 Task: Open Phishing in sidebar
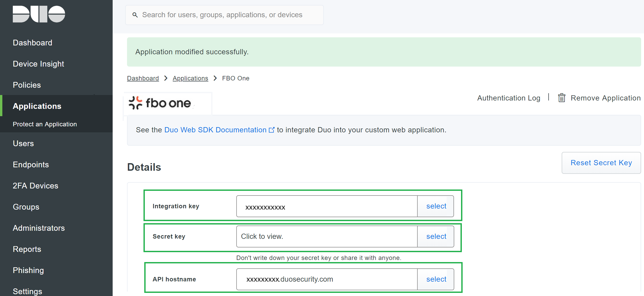(28, 270)
